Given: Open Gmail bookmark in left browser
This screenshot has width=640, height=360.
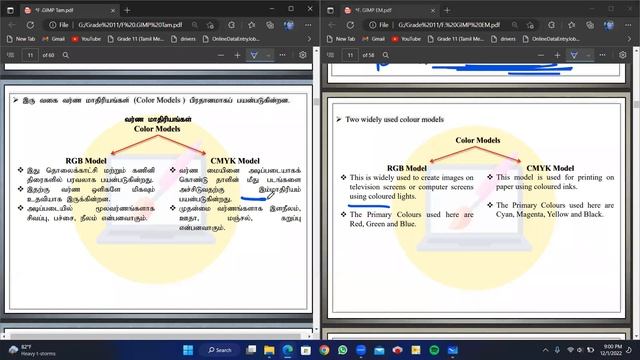Looking at the screenshot, I should point(53,39).
